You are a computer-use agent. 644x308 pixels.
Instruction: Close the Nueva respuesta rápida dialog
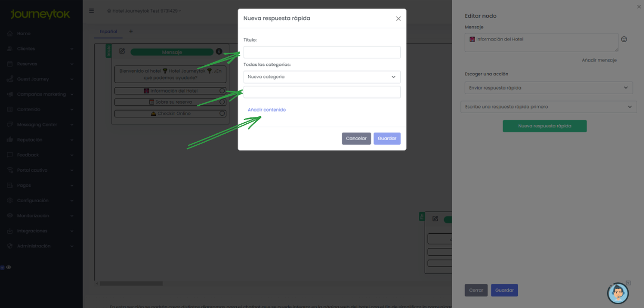pyautogui.click(x=398, y=18)
